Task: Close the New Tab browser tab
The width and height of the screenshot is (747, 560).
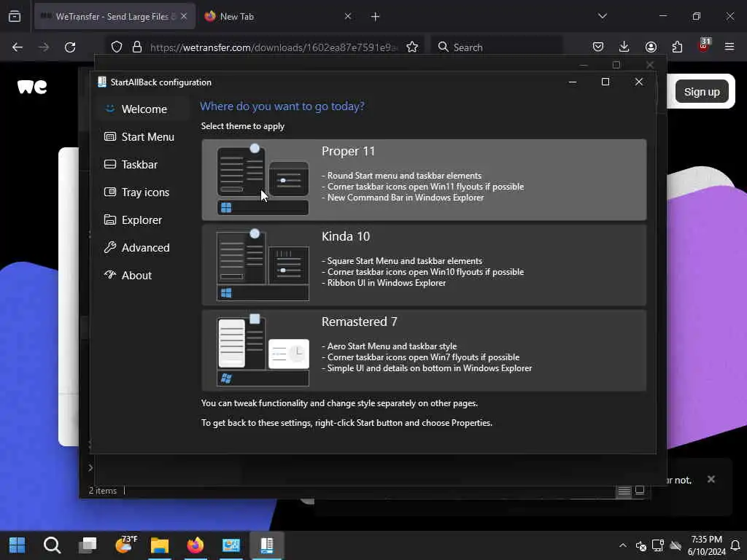Action: (x=348, y=17)
